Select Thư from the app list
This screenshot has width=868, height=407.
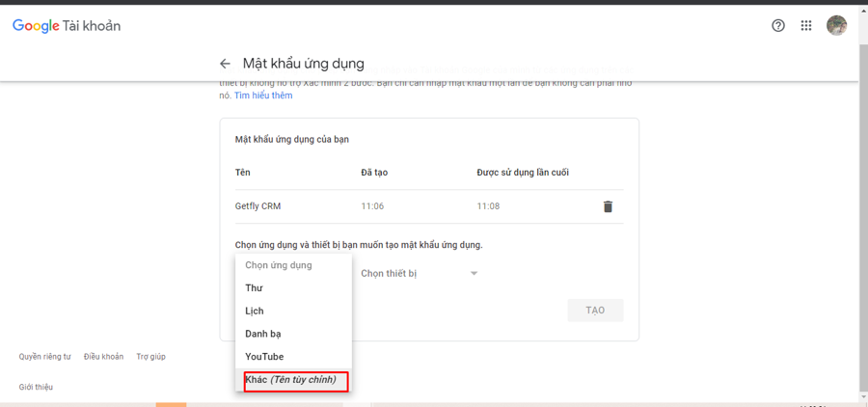pyautogui.click(x=255, y=288)
